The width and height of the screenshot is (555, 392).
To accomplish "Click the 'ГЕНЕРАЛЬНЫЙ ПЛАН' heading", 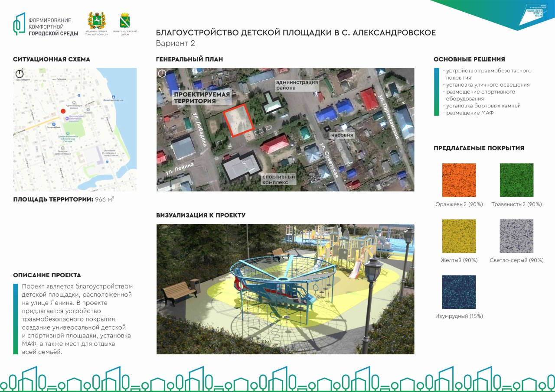I will pyautogui.click(x=189, y=59).
